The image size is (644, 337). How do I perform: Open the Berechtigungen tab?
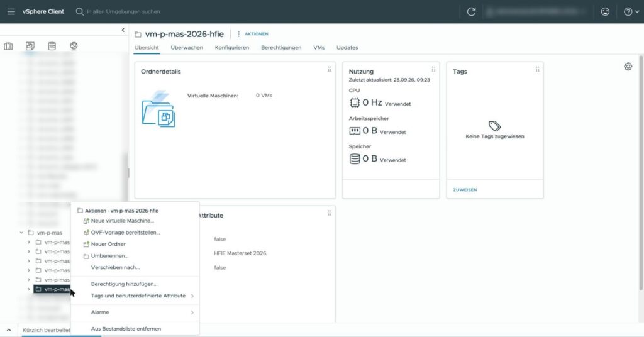click(x=281, y=48)
